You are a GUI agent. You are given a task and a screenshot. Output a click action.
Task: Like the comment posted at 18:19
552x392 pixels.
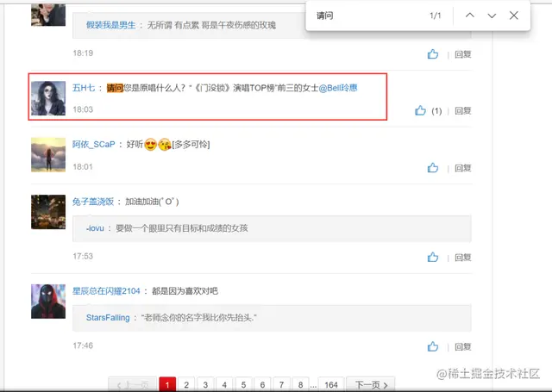pos(433,54)
